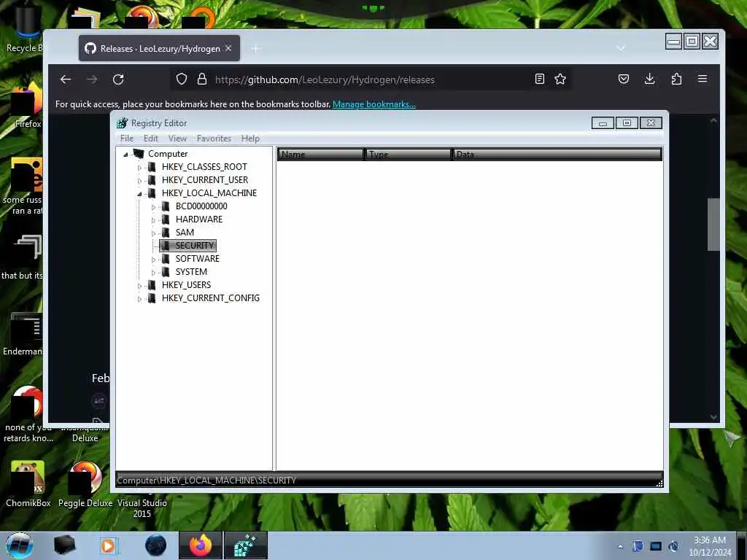Open the View menu in Registry Editor

(177, 139)
